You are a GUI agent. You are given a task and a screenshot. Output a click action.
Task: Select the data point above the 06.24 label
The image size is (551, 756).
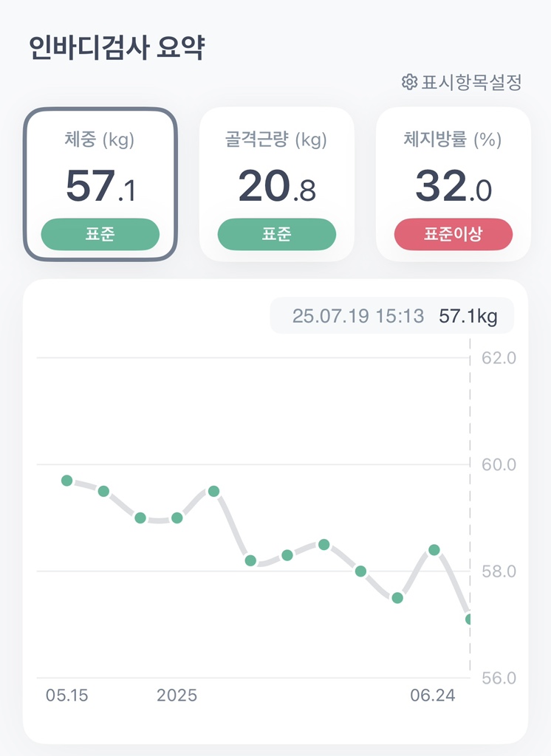click(434, 550)
